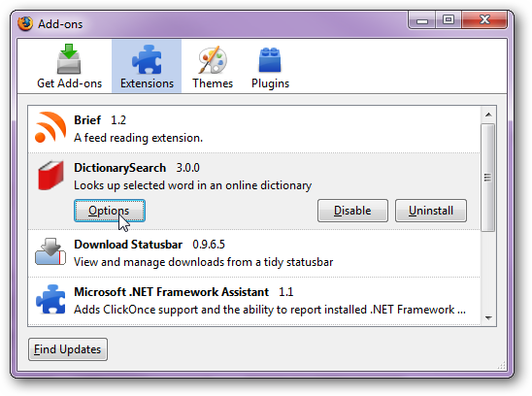Click the Get Add-ons download icon

(x=69, y=59)
